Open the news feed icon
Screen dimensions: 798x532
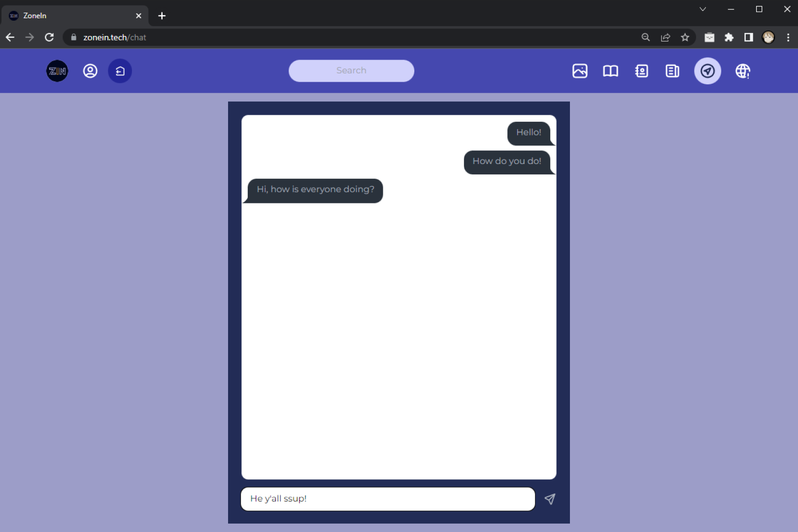coord(672,70)
